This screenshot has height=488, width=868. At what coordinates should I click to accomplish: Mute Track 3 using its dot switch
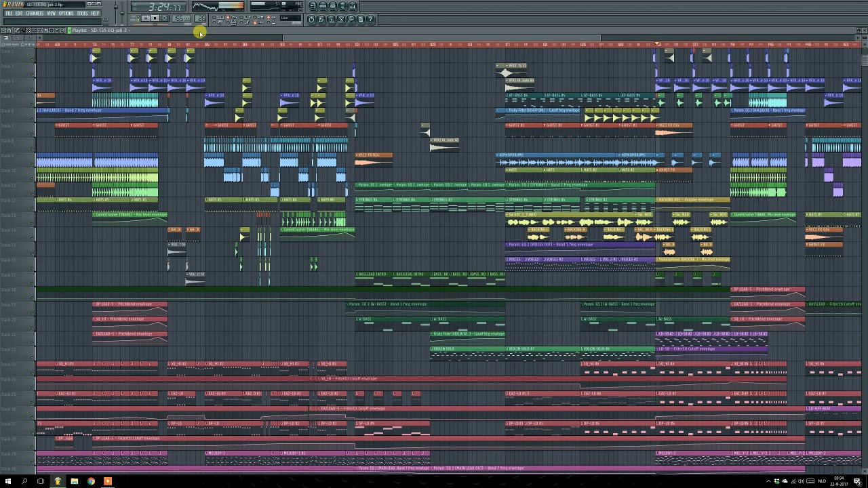[x=32, y=75]
